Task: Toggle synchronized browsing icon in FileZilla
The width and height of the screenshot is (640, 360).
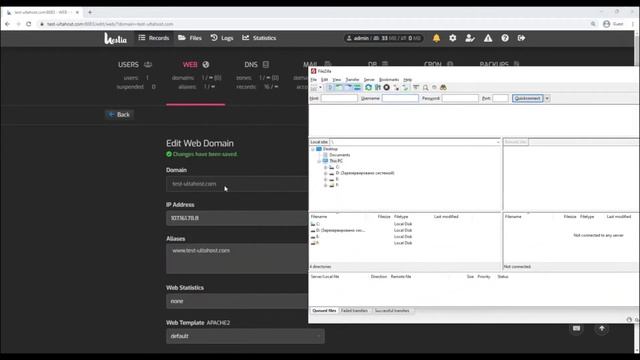Action: pos(434,87)
